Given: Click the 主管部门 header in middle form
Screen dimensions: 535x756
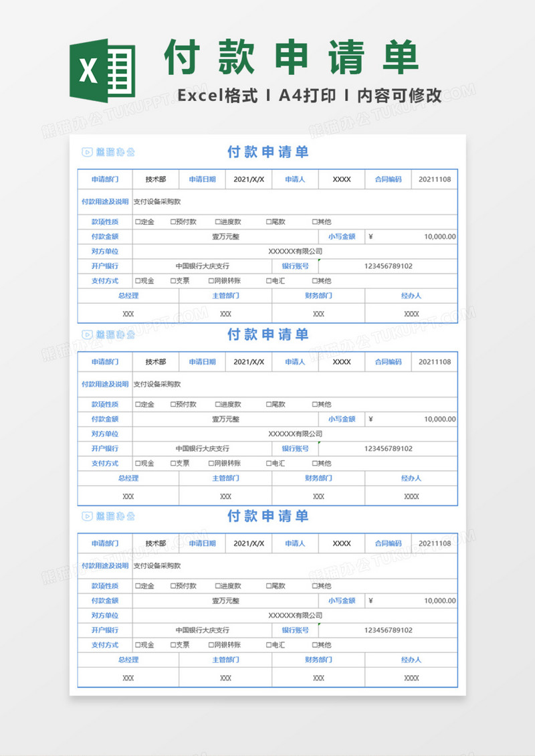Looking at the screenshot, I should pos(225,478).
